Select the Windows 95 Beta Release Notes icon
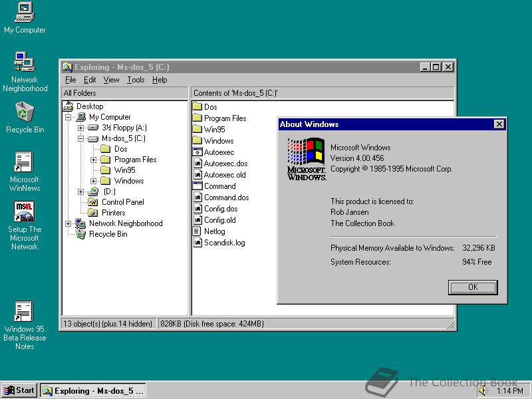The image size is (532, 399). click(x=24, y=311)
